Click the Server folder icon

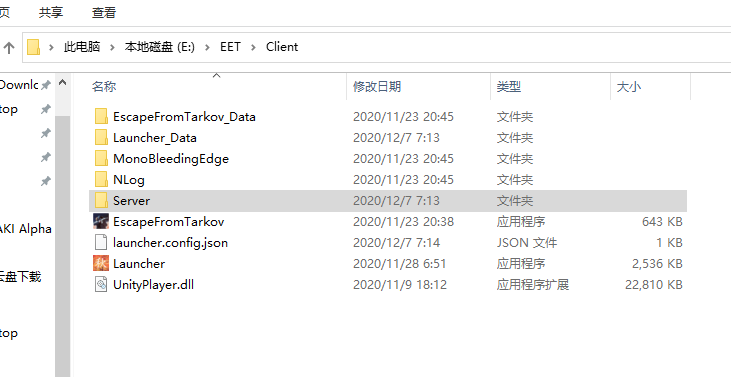tap(101, 200)
